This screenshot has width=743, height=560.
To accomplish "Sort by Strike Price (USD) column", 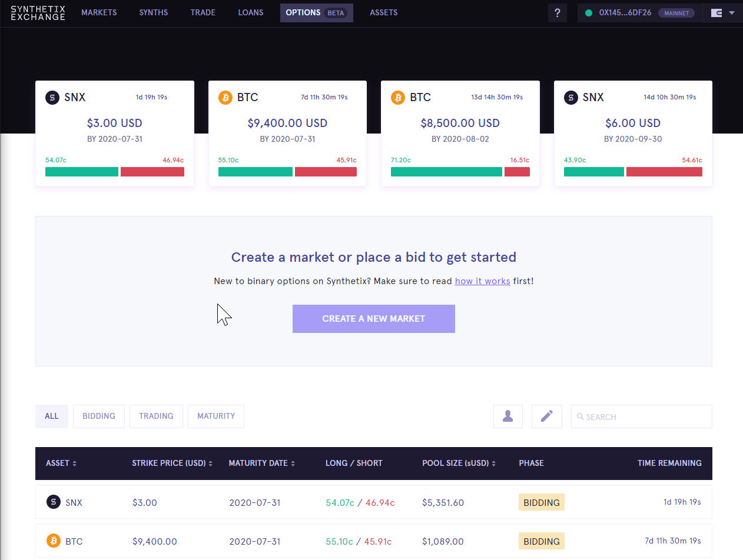I will (x=172, y=464).
